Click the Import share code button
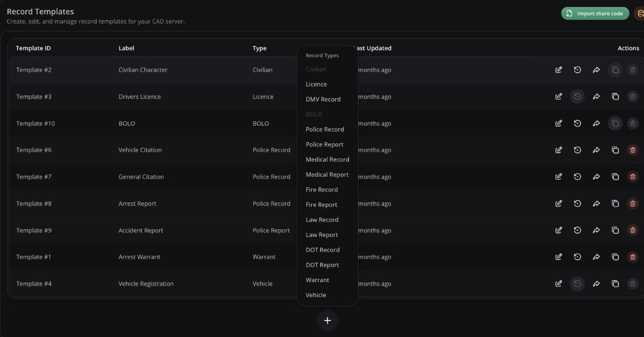Screen dimensions: 644x337 point(595,13)
